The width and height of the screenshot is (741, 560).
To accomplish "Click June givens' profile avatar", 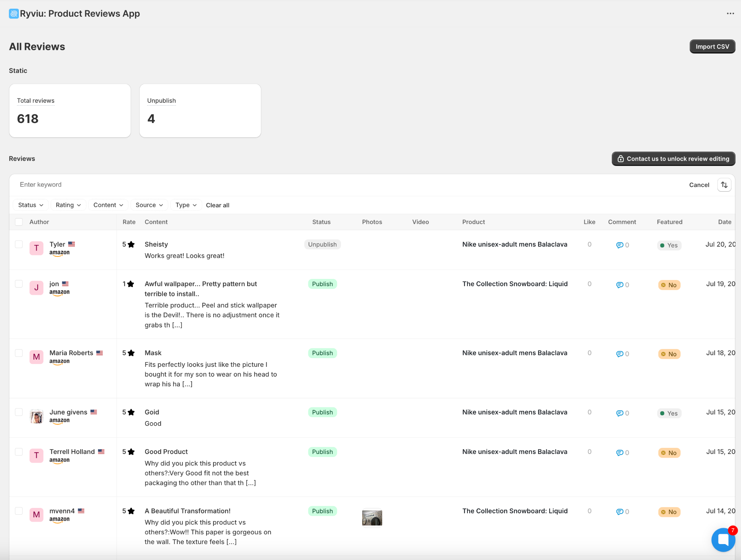I will click(36, 416).
